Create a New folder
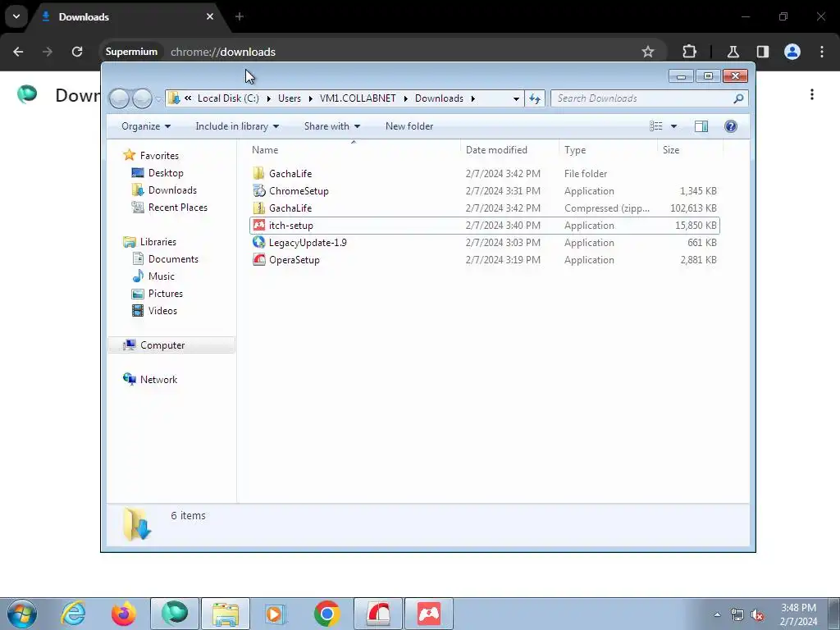 tap(409, 126)
